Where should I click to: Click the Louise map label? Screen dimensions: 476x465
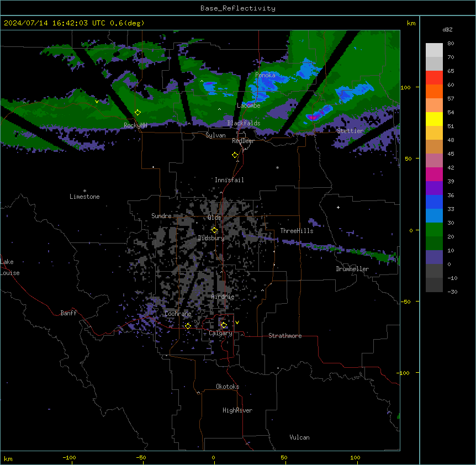click(10, 273)
